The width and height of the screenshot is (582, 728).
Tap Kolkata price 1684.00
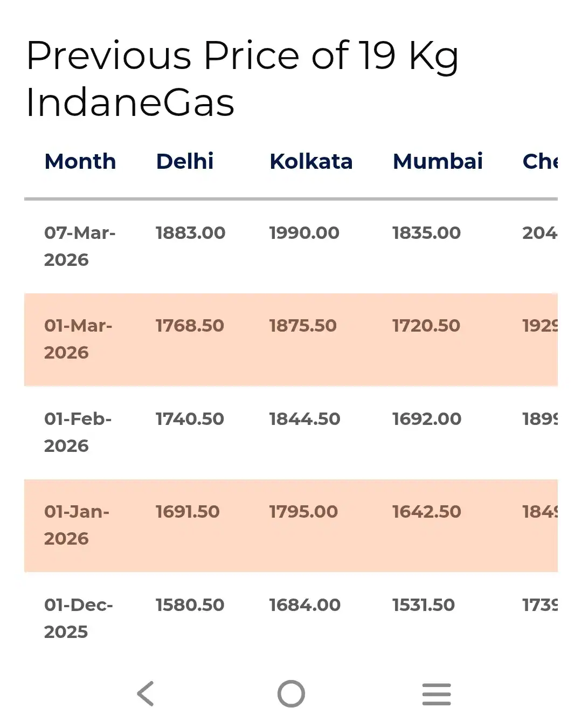coord(304,605)
